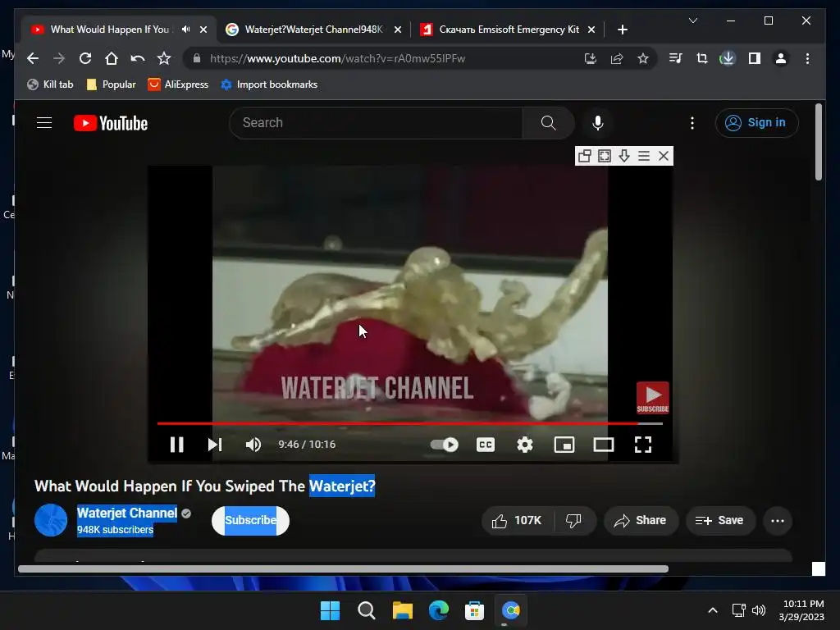This screenshot has height=630, width=840.
Task: Open AliExpress bookmark
Action: 178,84
